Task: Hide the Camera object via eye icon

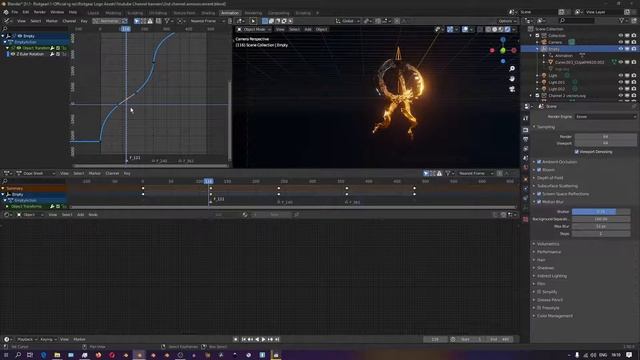Action: pyautogui.click(x=621, y=42)
